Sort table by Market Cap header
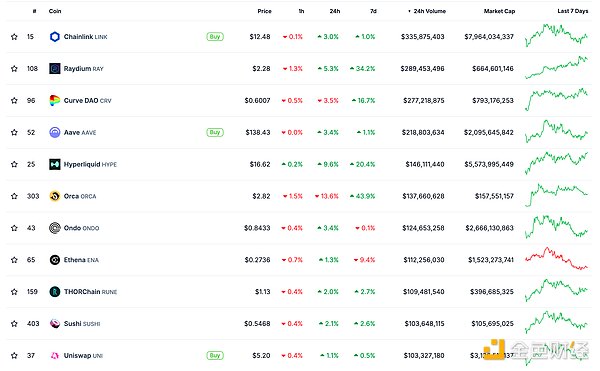Image resolution: width=600 pixels, height=371 pixels. tap(499, 11)
